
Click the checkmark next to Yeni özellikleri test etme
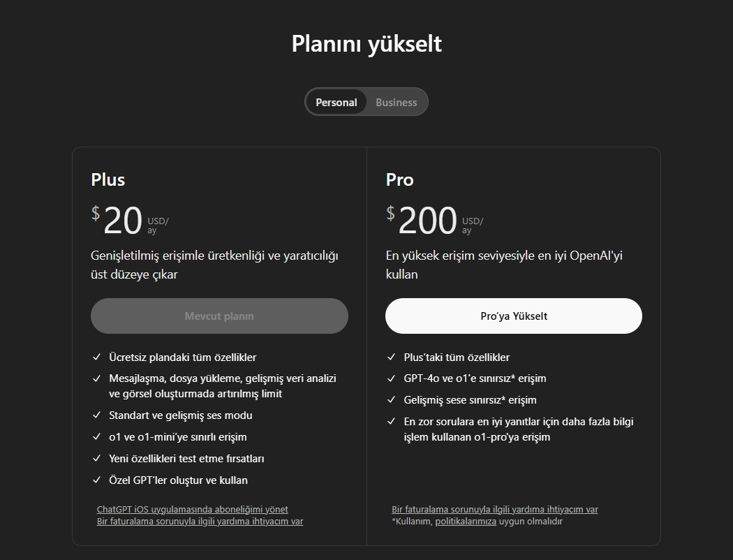[97, 458]
